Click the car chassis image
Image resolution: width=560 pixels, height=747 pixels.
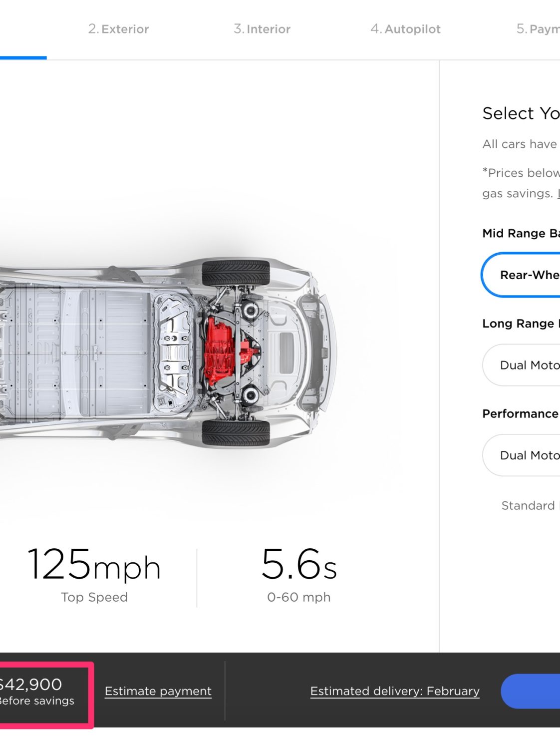(168, 352)
